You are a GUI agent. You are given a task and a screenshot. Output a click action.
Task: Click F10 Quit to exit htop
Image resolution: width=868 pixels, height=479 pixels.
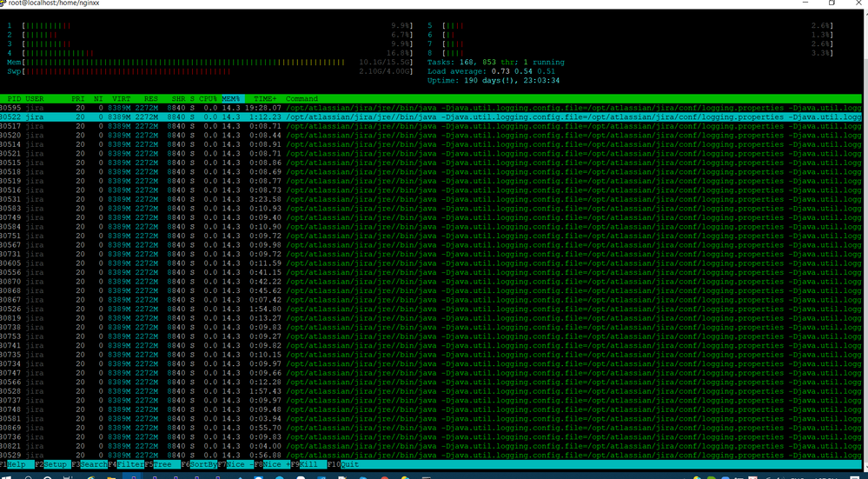tap(343, 464)
